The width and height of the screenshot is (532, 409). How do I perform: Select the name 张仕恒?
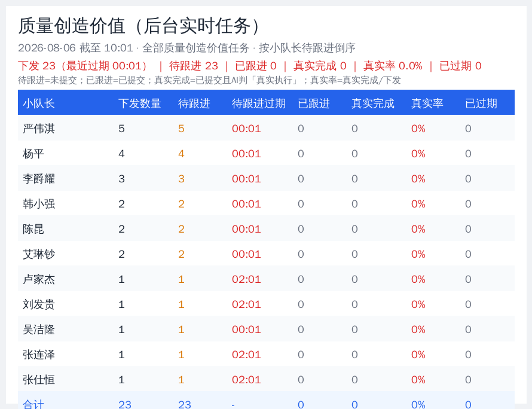39,380
